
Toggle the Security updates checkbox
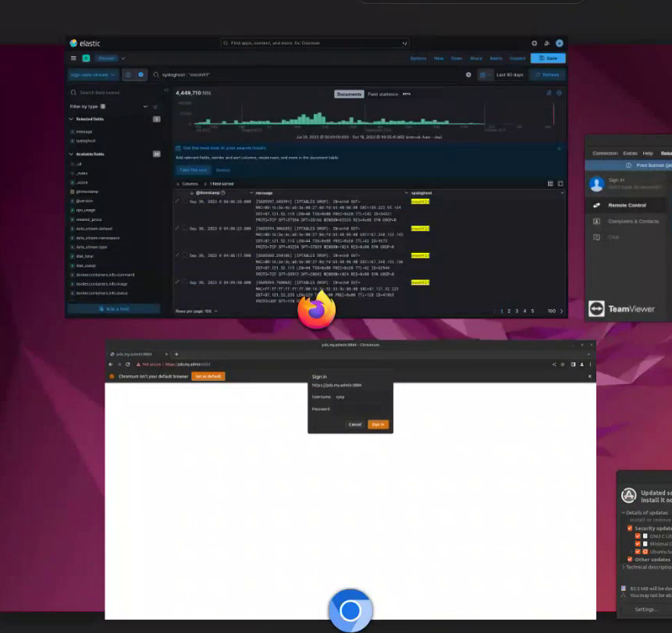tap(630, 528)
